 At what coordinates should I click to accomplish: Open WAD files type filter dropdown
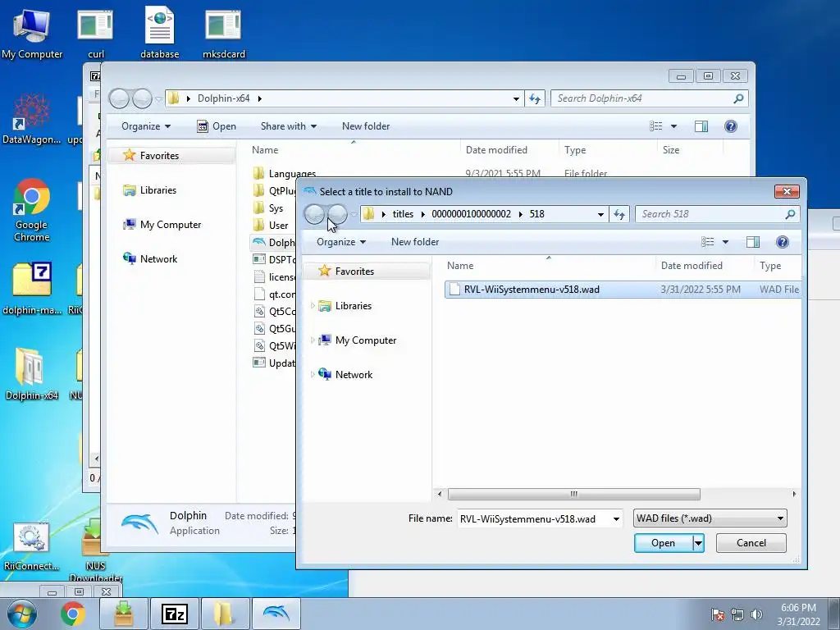point(710,518)
